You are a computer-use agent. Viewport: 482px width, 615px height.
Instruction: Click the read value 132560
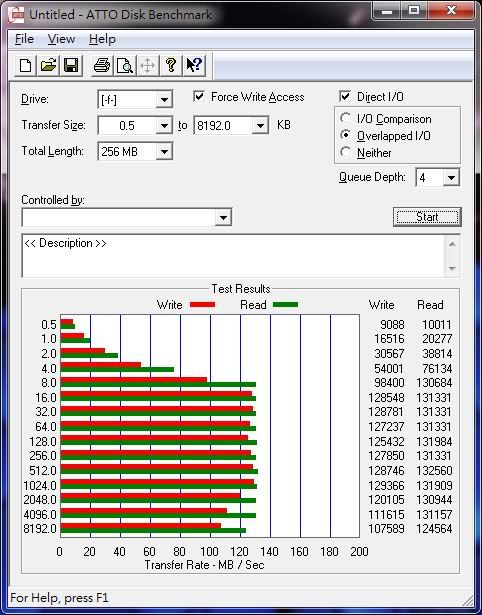coord(434,471)
